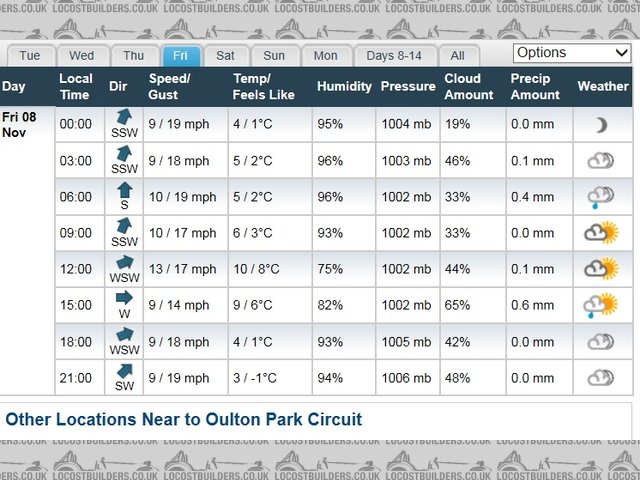This screenshot has width=640, height=480.
Task: Click the west wind arrow at 15:00
Action: (x=124, y=298)
